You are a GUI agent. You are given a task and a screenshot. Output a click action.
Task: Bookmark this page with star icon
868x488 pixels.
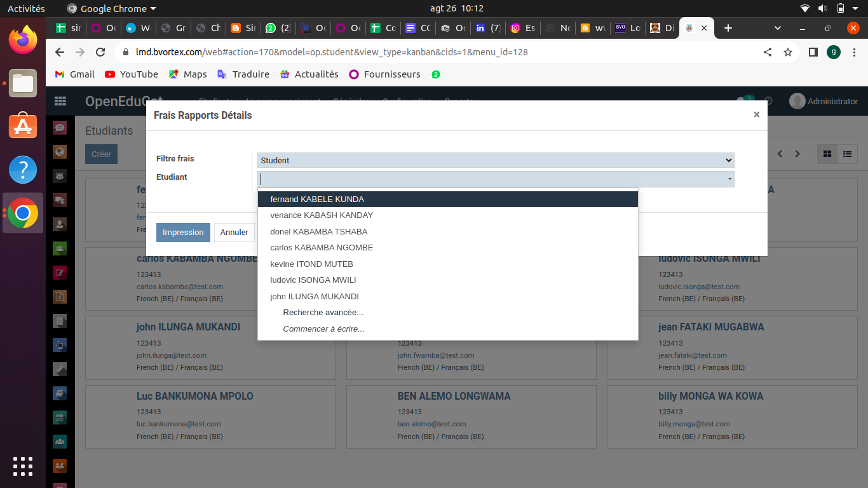788,52
